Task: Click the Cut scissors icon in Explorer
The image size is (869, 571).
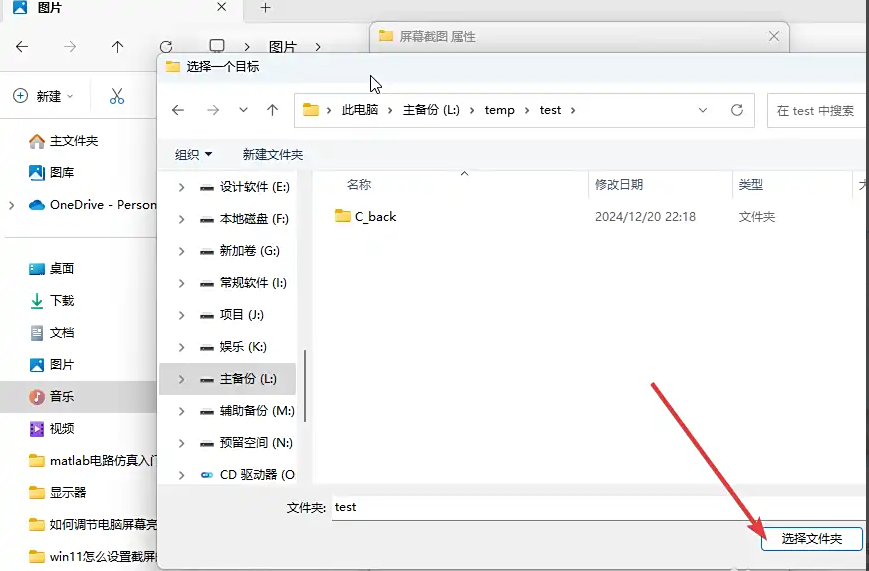Action: click(x=117, y=96)
